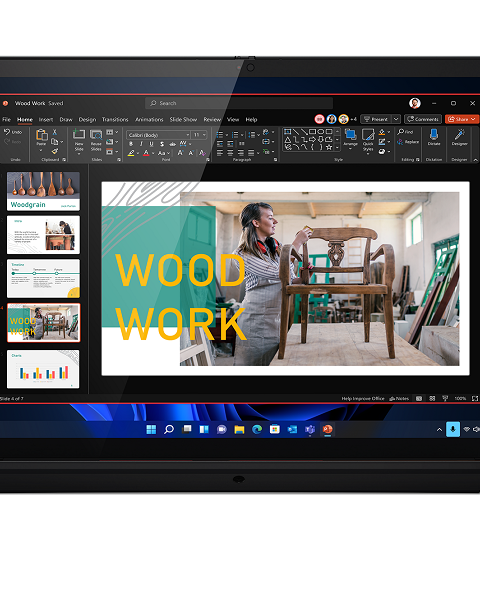Select the star shape in gallery
The image size is (480, 606).
point(329,147)
